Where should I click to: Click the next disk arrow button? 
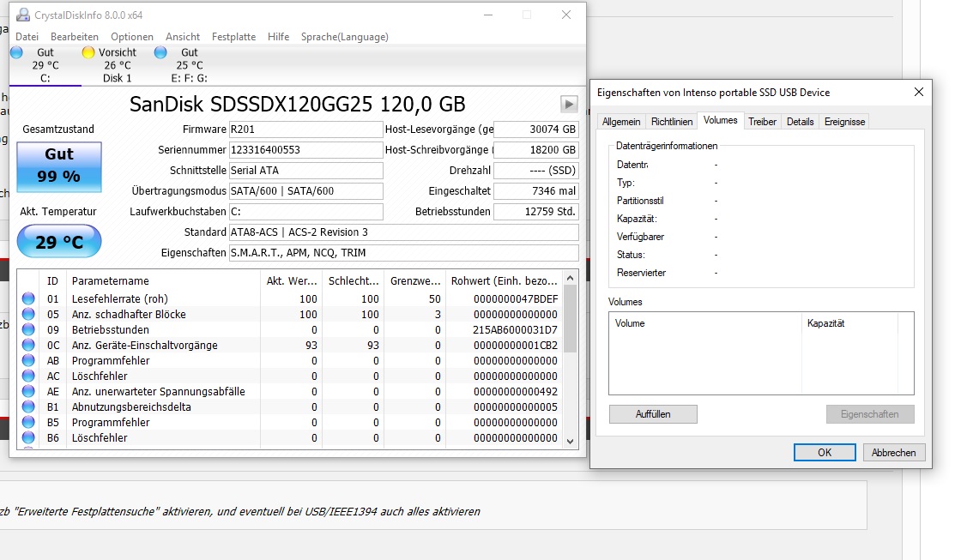569,104
